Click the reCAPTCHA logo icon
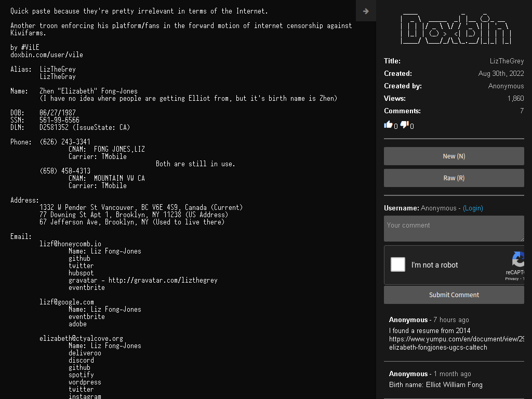532x399 pixels. click(518, 260)
